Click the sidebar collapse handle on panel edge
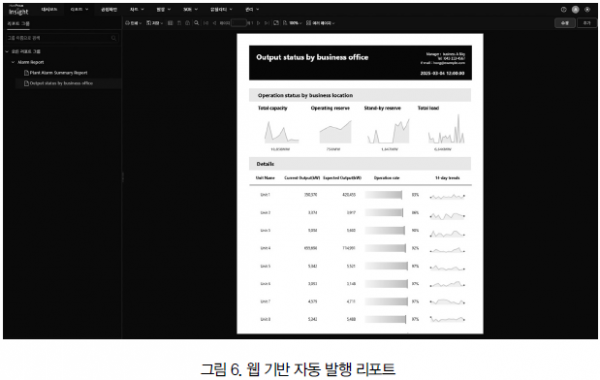Screen dimensions: 600x380 point(122,177)
